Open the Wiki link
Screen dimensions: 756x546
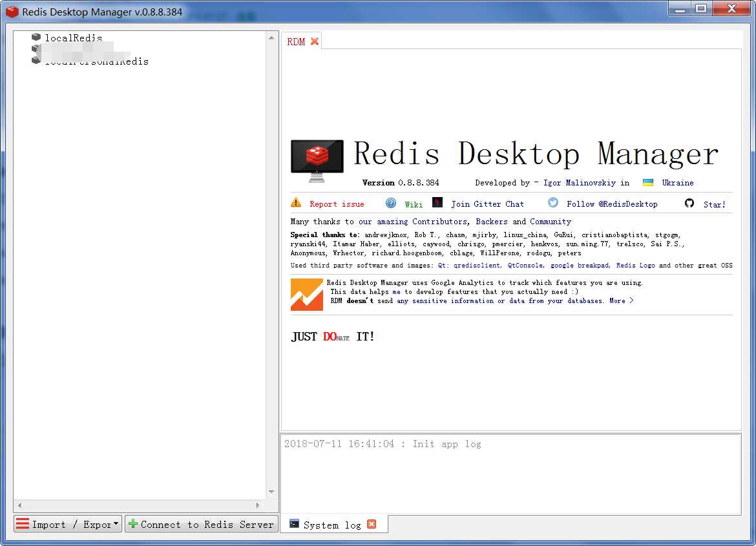click(414, 205)
